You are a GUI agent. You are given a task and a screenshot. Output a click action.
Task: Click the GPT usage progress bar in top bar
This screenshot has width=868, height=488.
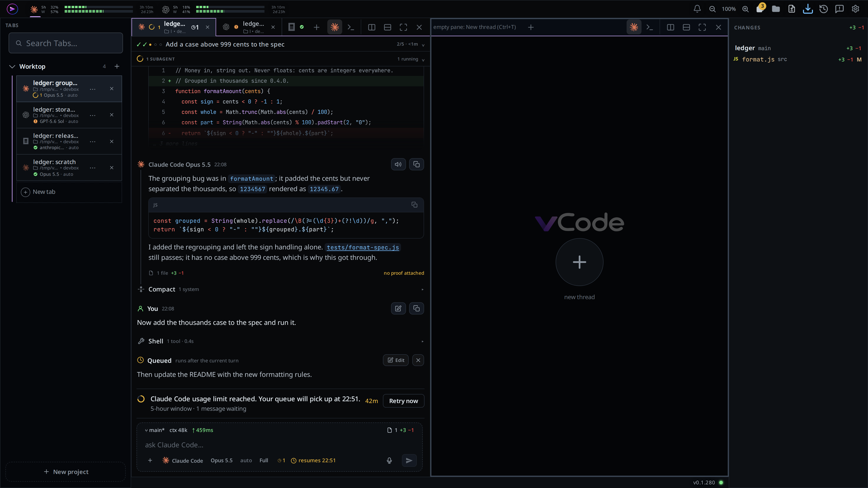point(230,9)
